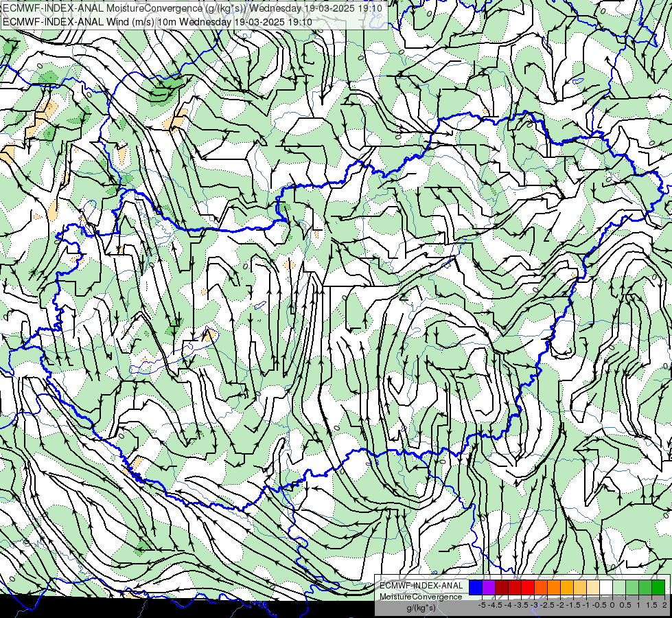Click the red-orange swatch between -3 and -2.5
672x618 pixels.
(541, 587)
